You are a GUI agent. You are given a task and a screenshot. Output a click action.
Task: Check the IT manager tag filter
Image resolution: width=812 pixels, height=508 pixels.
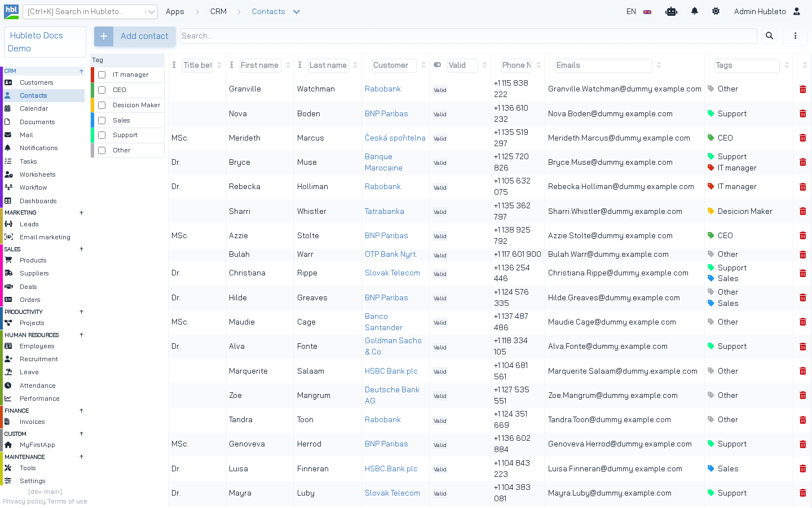click(102, 75)
